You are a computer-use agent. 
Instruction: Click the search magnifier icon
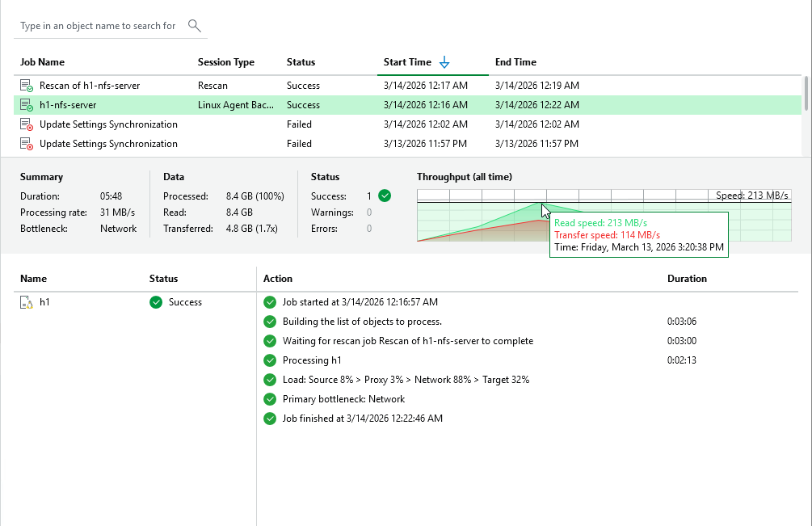tap(194, 25)
